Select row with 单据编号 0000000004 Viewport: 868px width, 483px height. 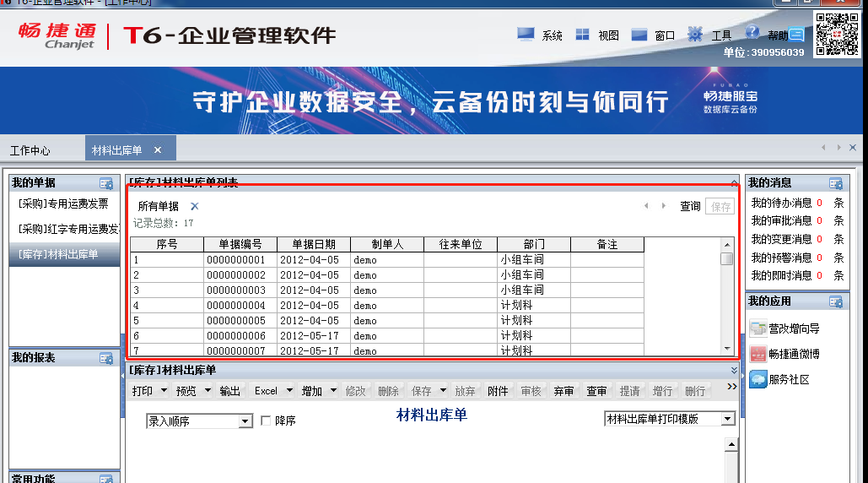pos(387,305)
